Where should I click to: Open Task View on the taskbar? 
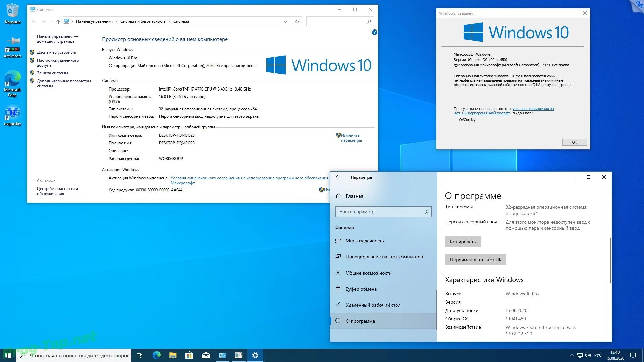pos(140,355)
